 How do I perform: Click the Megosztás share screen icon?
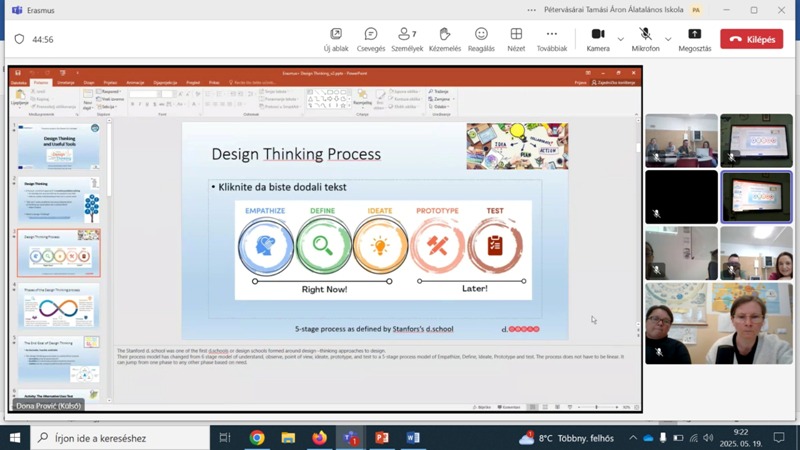694,39
